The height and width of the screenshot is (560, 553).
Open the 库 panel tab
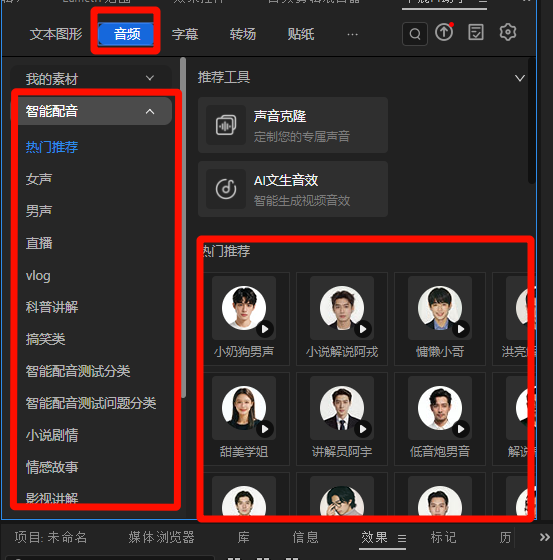[243, 537]
